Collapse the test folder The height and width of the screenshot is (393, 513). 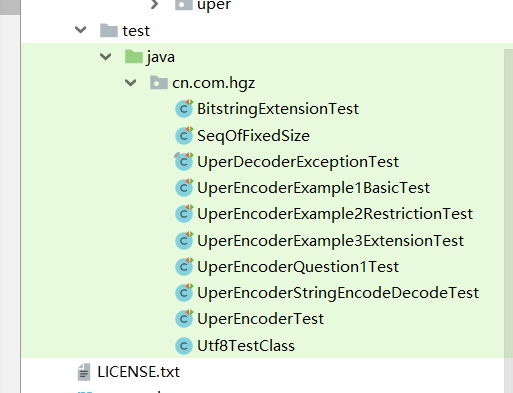81,30
